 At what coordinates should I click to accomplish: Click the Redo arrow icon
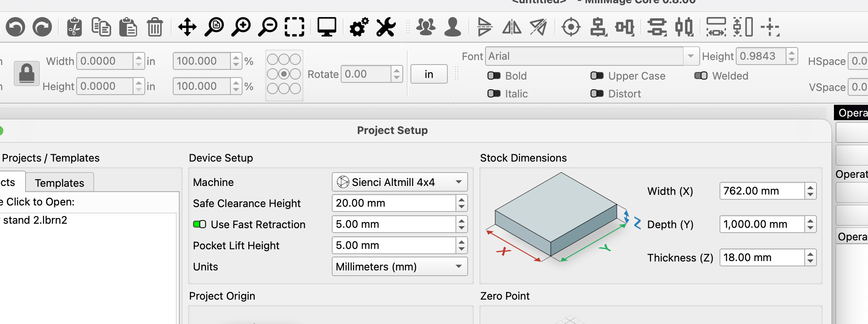[x=42, y=28]
